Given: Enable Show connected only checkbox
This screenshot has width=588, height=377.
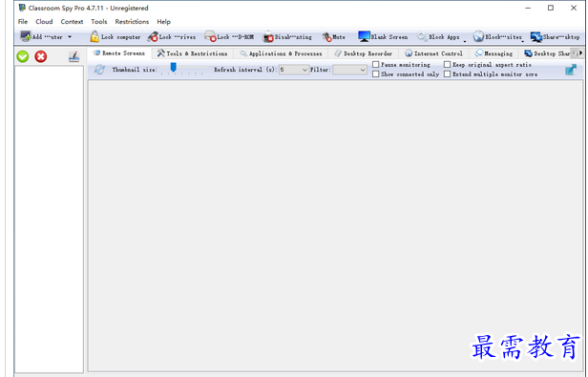Looking at the screenshot, I should pos(376,73).
